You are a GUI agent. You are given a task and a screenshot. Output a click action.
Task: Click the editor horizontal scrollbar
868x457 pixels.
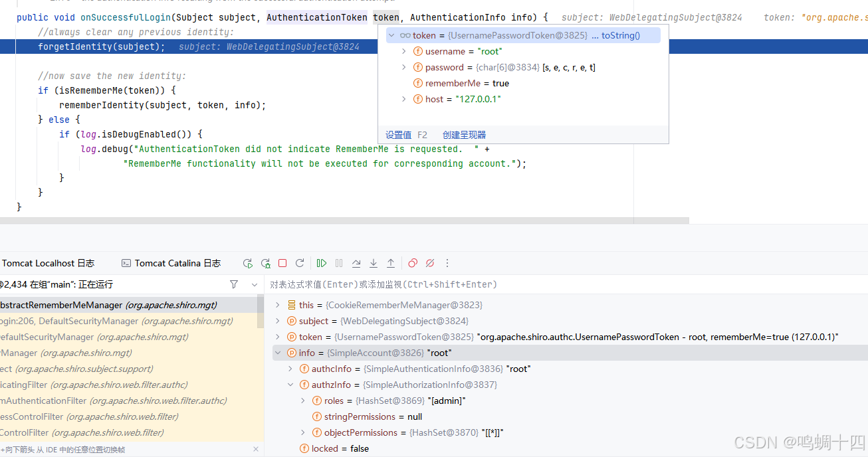tap(344, 221)
